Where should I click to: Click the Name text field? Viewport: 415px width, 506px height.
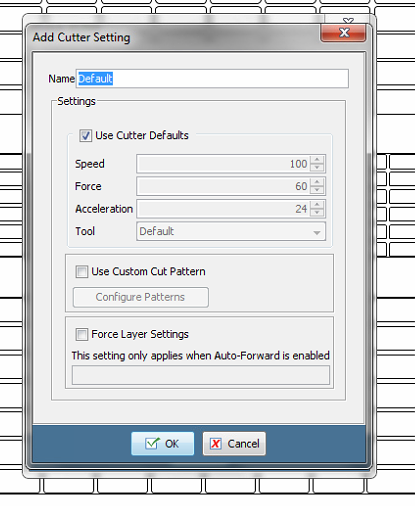(x=212, y=79)
